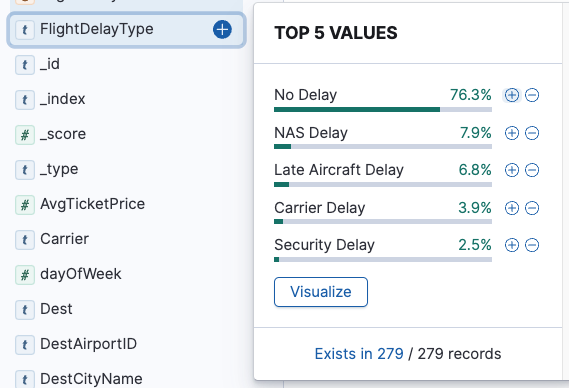
Task: Click the Carrier Delay label
Action: coord(320,208)
